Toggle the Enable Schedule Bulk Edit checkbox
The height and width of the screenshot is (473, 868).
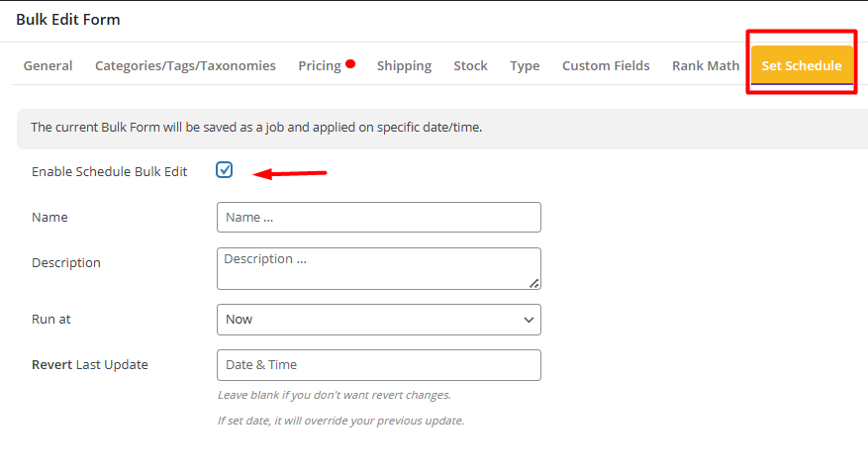(x=225, y=170)
